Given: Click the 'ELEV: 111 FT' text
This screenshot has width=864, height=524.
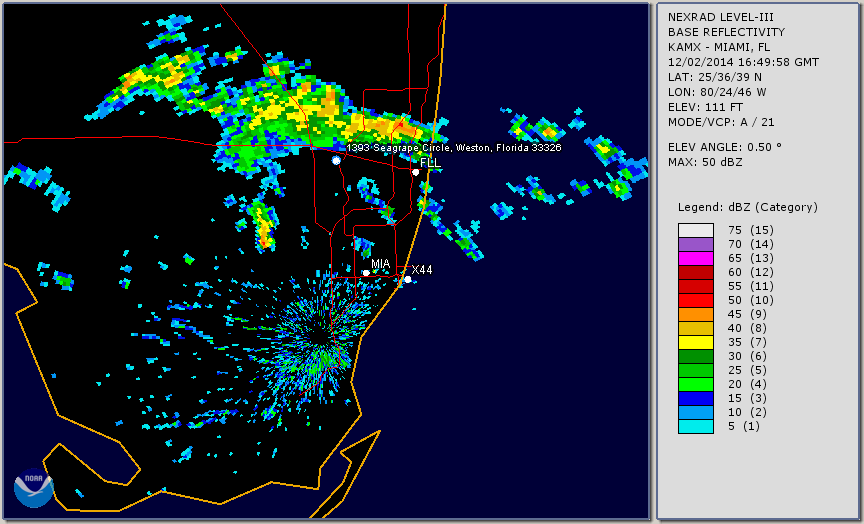Looking at the screenshot, I should 705,107.
